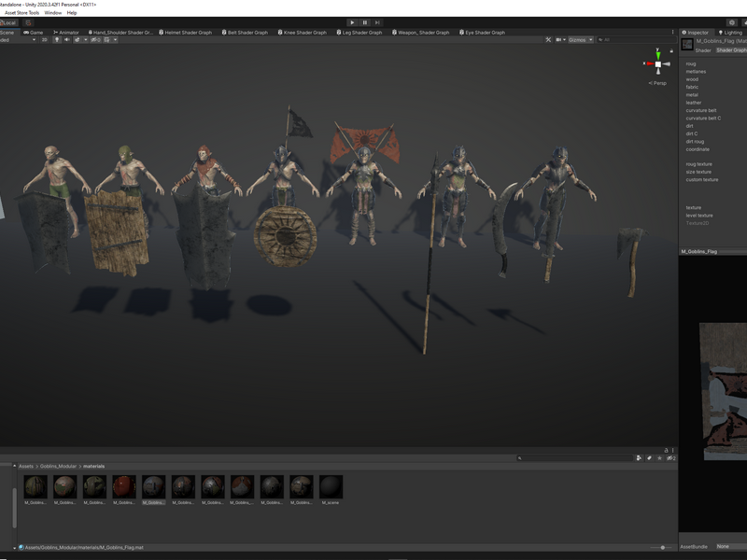Click the Project panel search field
This screenshot has height=560, width=747.
point(574,458)
